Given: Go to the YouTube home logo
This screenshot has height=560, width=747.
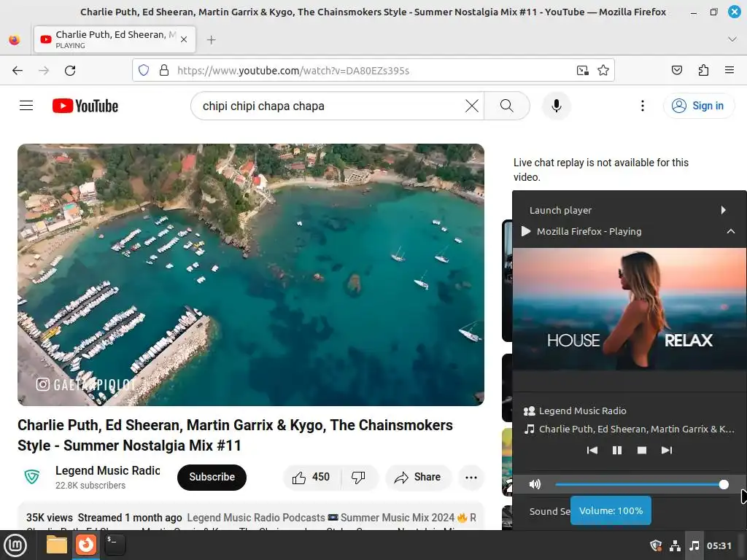Looking at the screenshot, I should coord(85,106).
